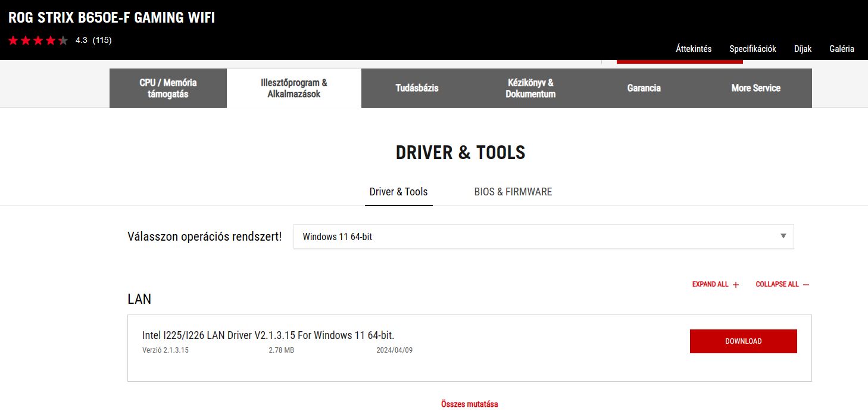Click Expand All sections
Screen dimensions: 868x414
coord(716,285)
